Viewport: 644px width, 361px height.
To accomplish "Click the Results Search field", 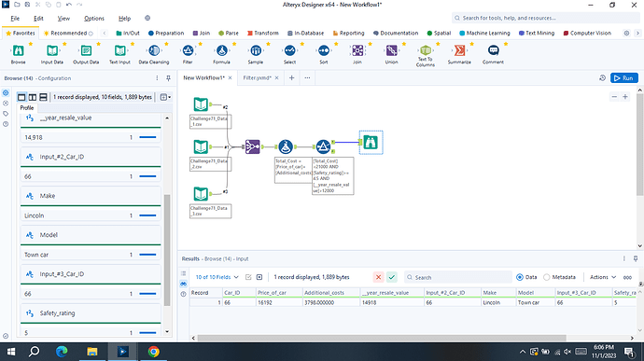I will pos(457,277).
